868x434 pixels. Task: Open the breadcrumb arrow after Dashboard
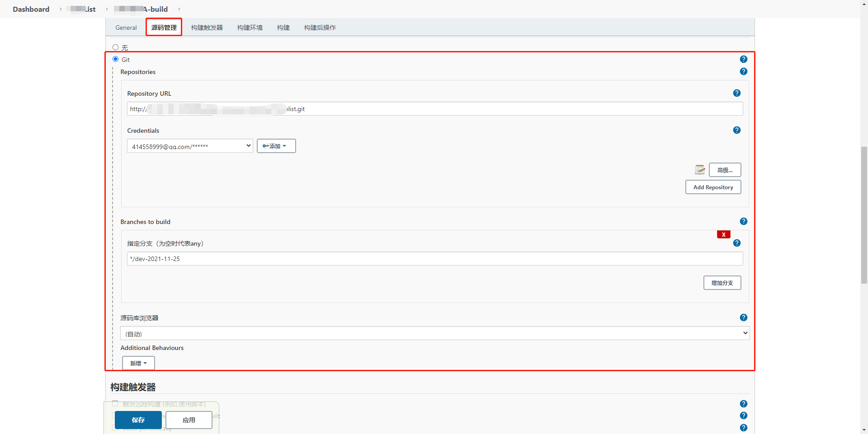61,9
